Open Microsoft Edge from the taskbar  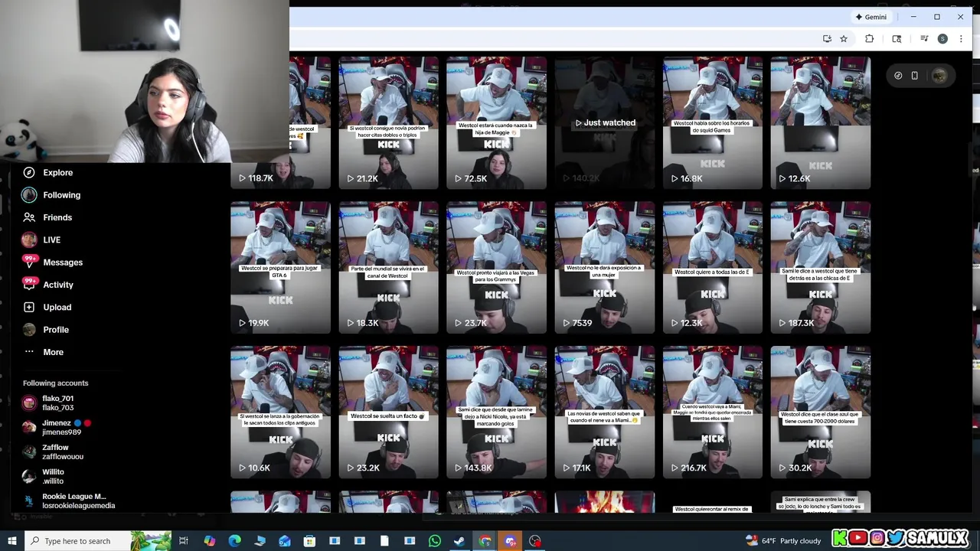coord(234,541)
